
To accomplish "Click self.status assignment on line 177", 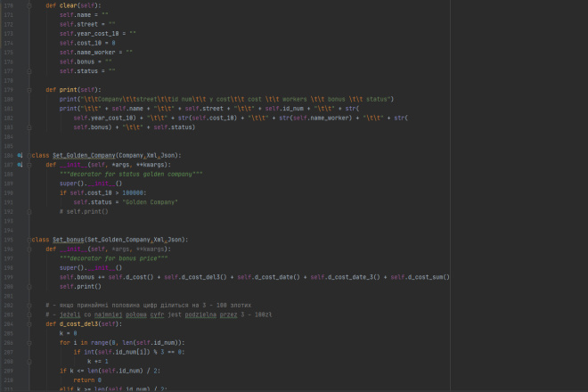I will (x=87, y=71).
